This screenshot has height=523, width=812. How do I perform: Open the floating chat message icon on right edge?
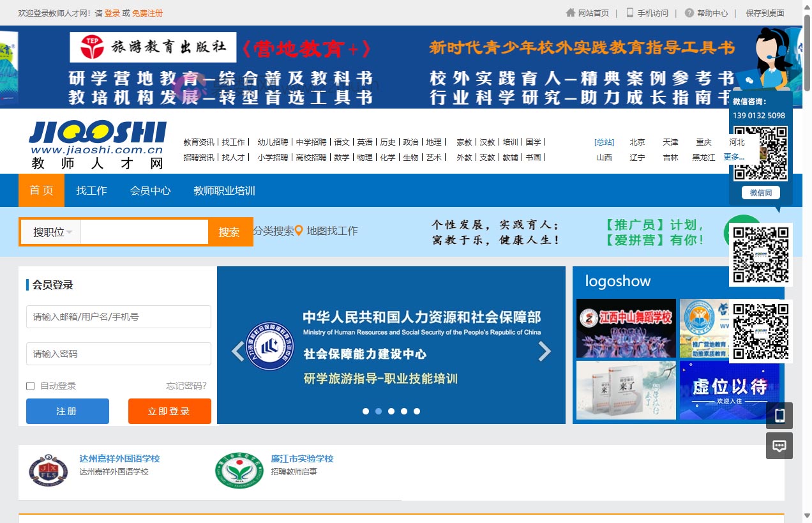(779, 446)
